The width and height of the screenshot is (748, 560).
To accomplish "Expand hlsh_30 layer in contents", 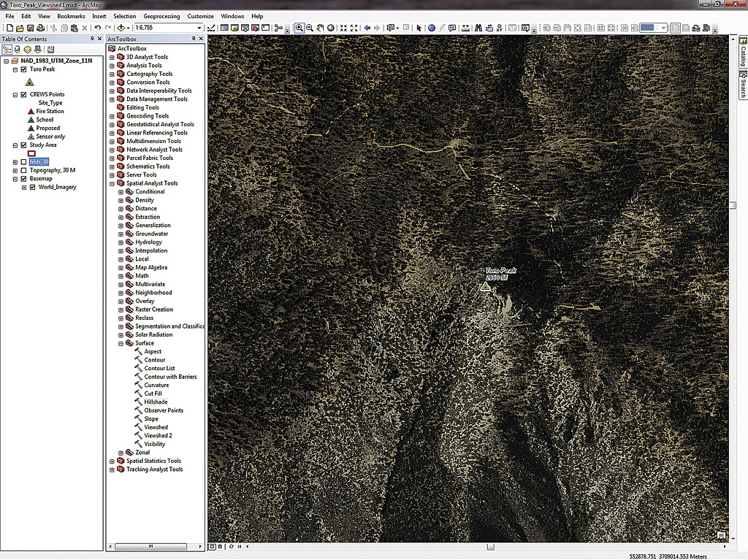I will [15, 162].
